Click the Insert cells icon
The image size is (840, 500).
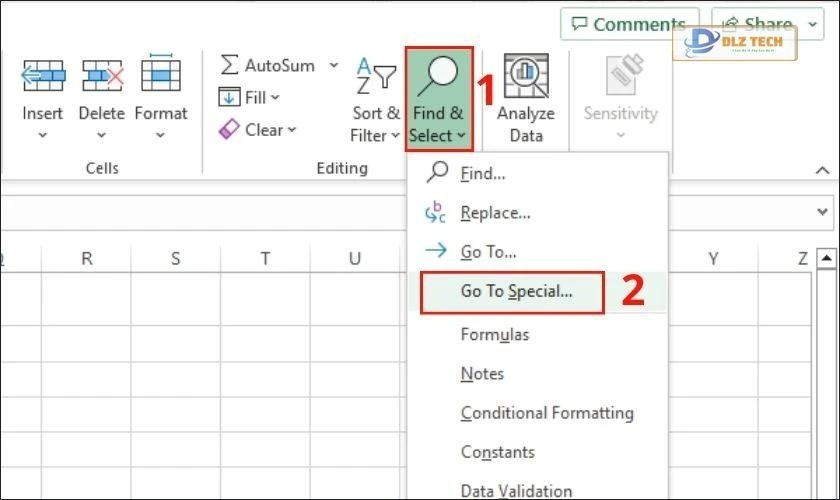[x=43, y=76]
